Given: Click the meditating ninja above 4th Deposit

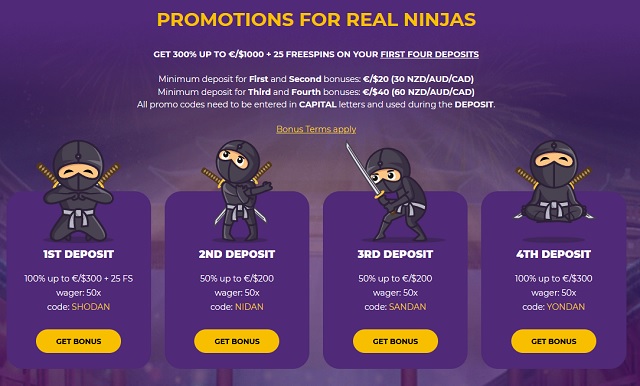Looking at the screenshot, I should [553, 182].
